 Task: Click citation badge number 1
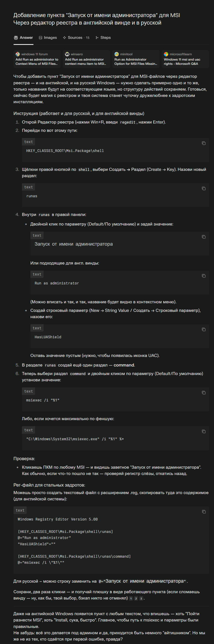[131, 598]
